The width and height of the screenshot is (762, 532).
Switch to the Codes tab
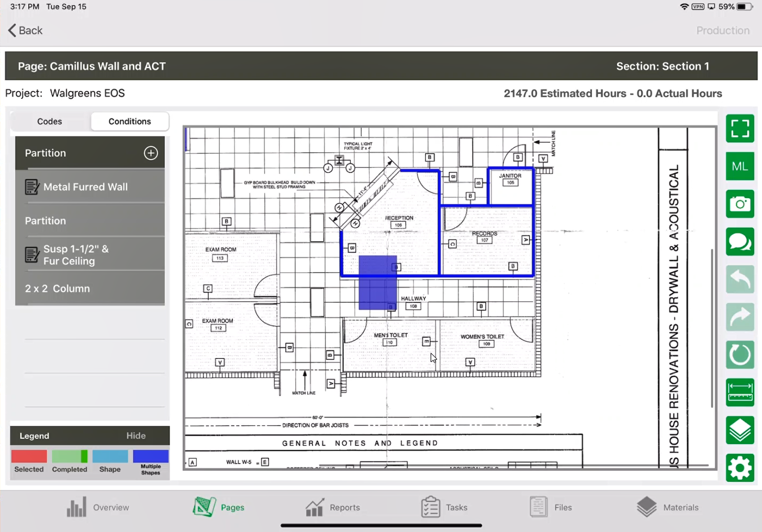[x=50, y=121]
